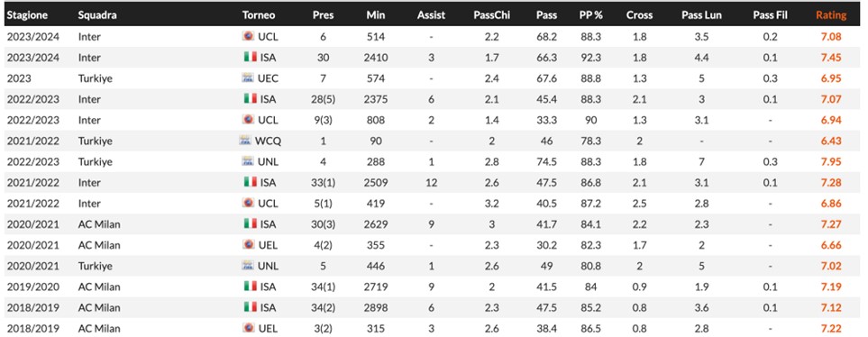Image resolution: width=868 pixels, height=337 pixels.
Task: Open Turkiye team link in 2023 row
Action: [x=96, y=78]
